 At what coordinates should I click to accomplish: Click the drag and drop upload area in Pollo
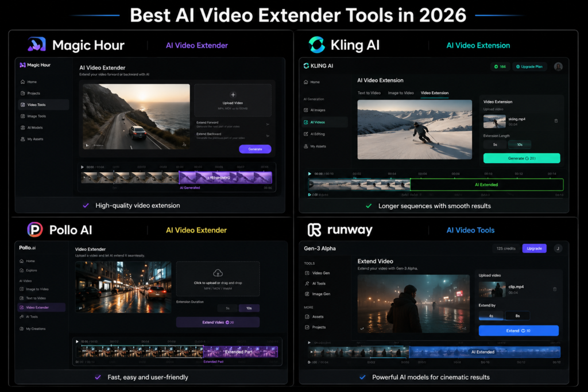pyautogui.click(x=218, y=279)
